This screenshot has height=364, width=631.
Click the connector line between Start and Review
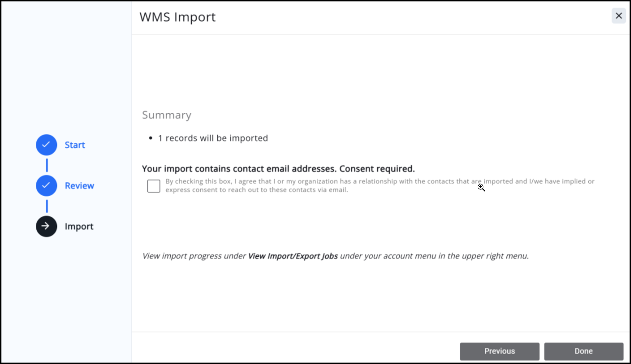[x=47, y=165]
